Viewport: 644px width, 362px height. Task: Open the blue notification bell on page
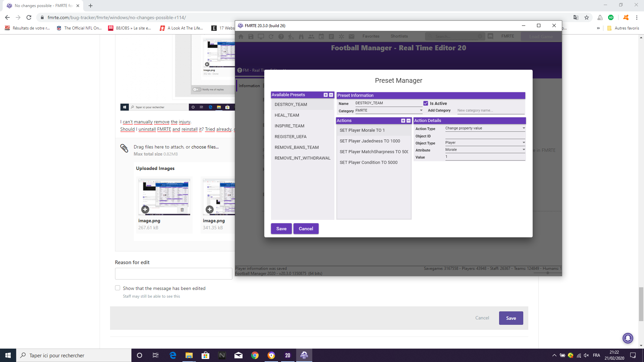pyautogui.click(x=628, y=338)
